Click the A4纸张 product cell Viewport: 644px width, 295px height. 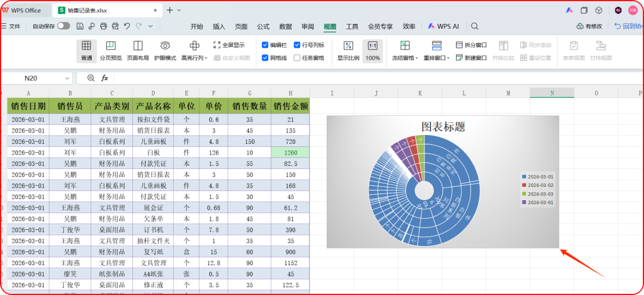tap(153, 274)
